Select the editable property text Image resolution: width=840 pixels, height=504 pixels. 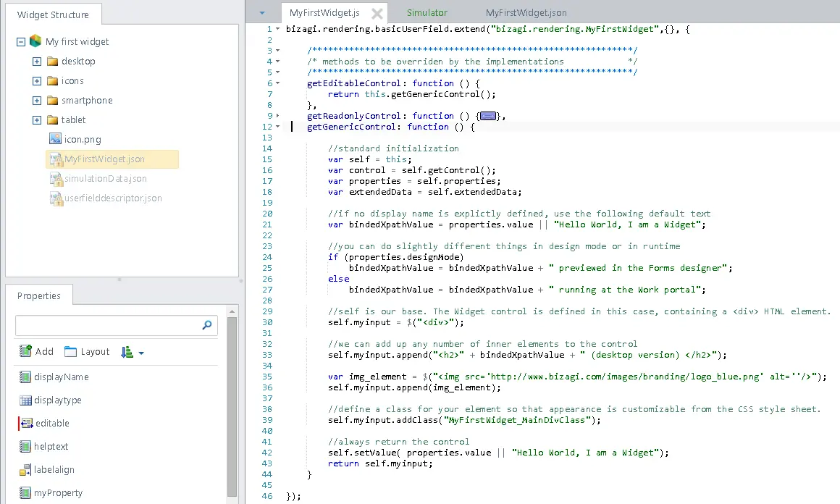(52, 423)
